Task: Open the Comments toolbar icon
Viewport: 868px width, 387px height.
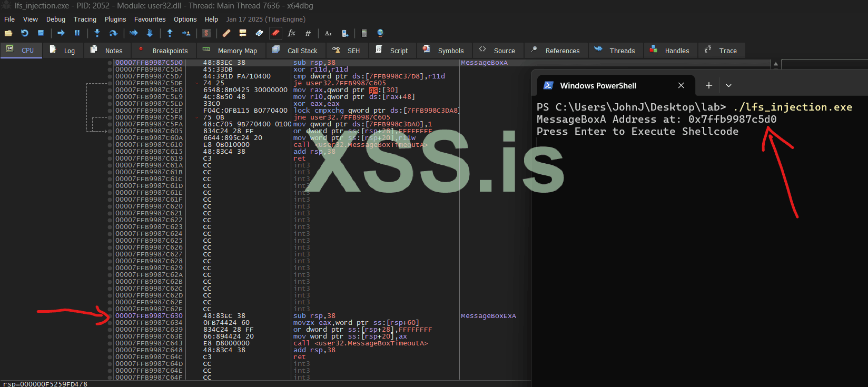Action: pos(243,33)
